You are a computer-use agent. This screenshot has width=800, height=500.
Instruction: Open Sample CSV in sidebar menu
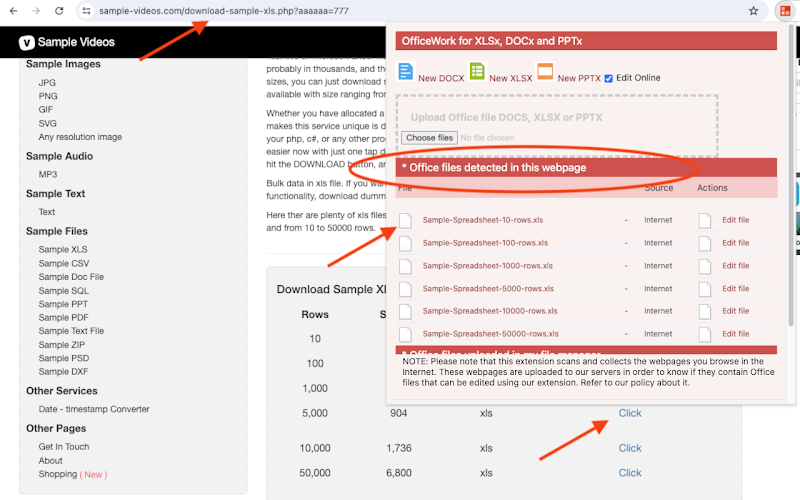[64, 263]
